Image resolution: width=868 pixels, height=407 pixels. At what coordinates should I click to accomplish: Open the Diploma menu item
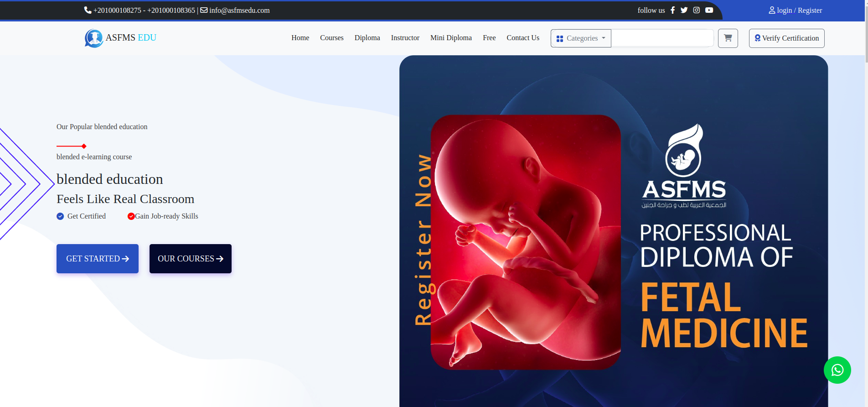click(367, 38)
